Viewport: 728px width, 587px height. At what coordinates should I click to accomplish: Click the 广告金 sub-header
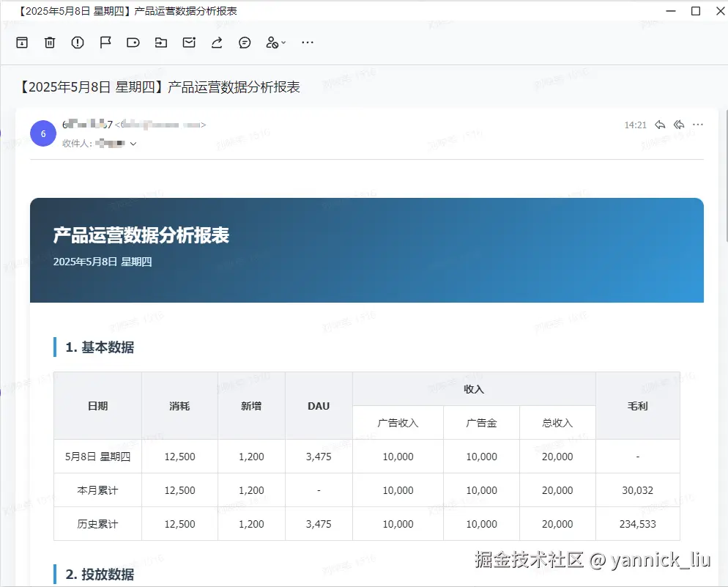click(481, 423)
